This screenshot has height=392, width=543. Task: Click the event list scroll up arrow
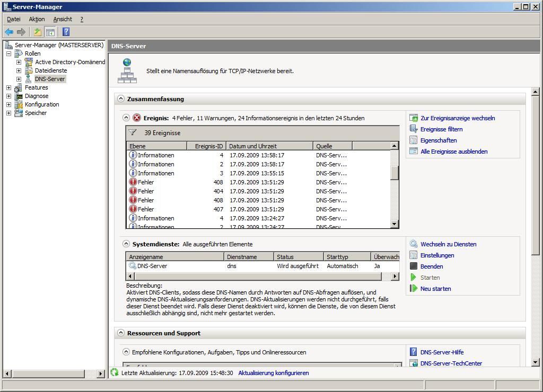pos(394,146)
